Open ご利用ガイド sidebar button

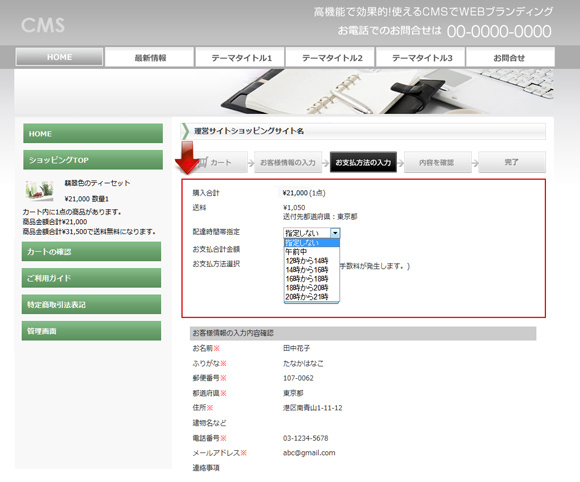(91, 278)
